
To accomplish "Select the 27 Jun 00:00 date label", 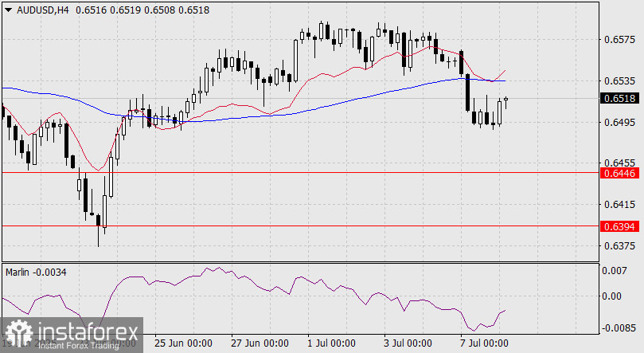I will pos(260,343).
